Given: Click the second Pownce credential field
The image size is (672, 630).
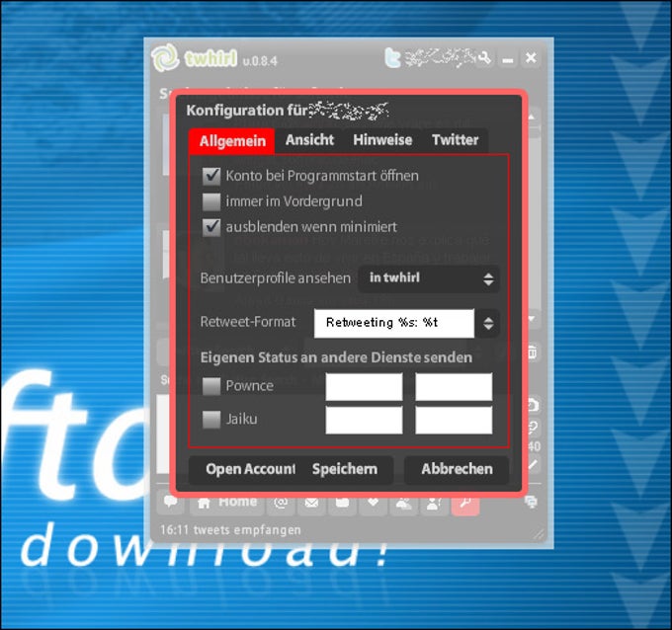Looking at the screenshot, I should pos(454,387).
